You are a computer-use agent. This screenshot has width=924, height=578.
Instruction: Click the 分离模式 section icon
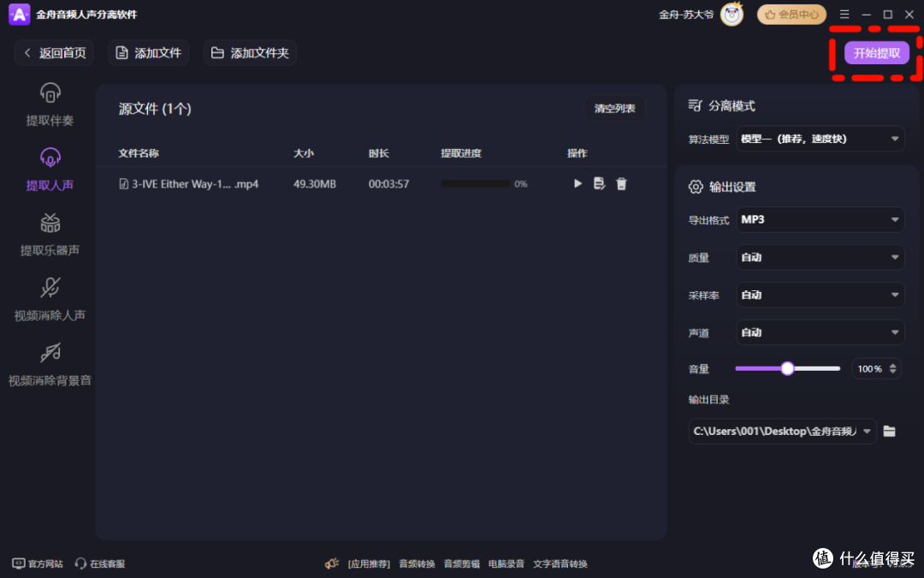(x=696, y=105)
